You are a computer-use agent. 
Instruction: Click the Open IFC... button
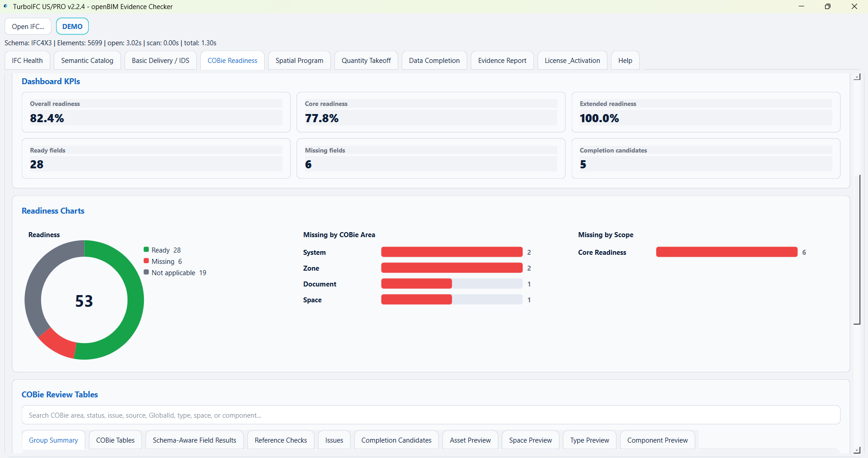click(x=28, y=26)
